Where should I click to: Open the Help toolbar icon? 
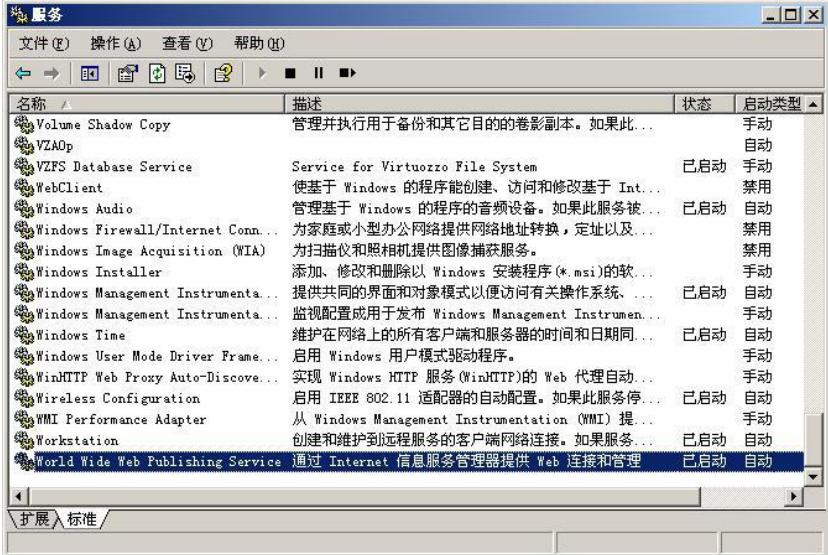223,73
